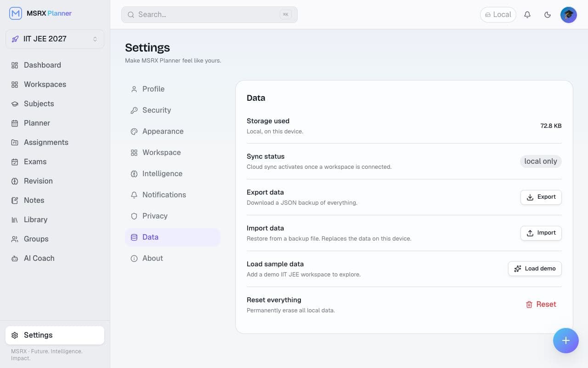This screenshot has height=368, width=588.
Task: Open the Workspace settings tab
Action: pyautogui.click(x=173, y=152)
